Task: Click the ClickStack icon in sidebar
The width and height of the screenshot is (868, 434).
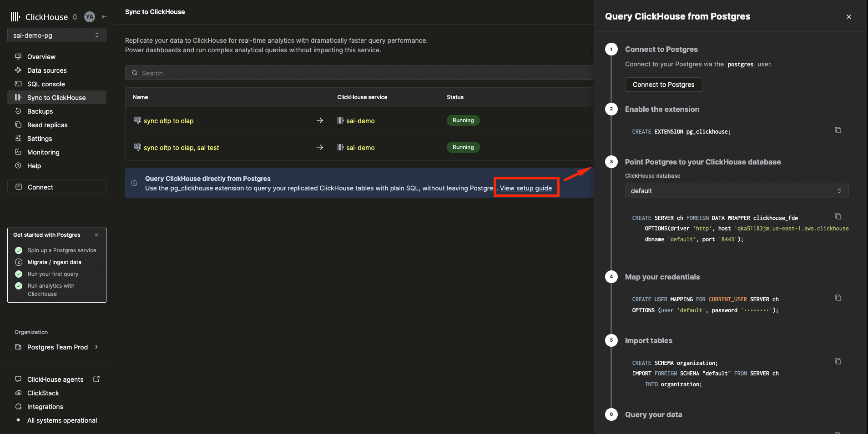Action: coord(18,393)
